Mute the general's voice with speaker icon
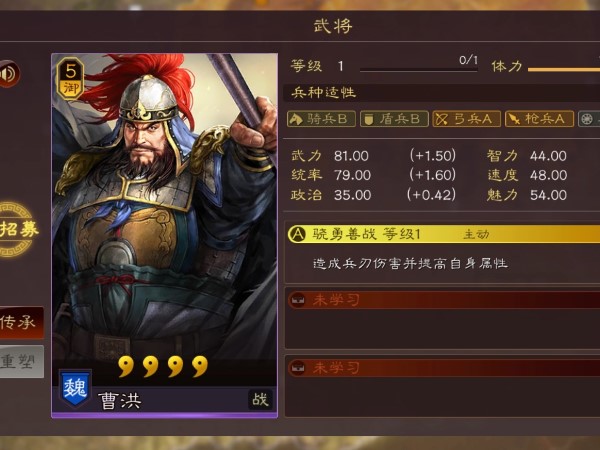The width and height of the screenshot is (600, 450). 9,73
